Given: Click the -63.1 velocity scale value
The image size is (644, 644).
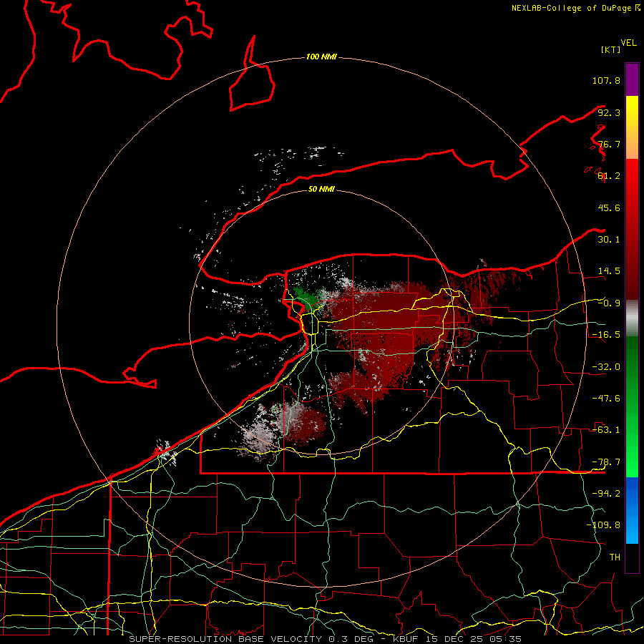Looking at the screenshot, I should (606, 430).
